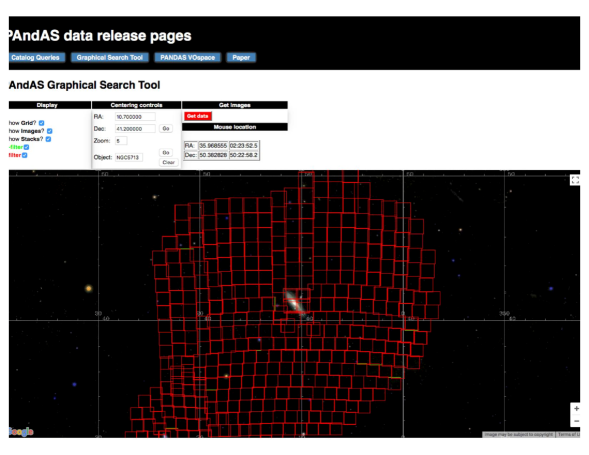Uncheck the Show Grid checkbox

tap(42, 123)
